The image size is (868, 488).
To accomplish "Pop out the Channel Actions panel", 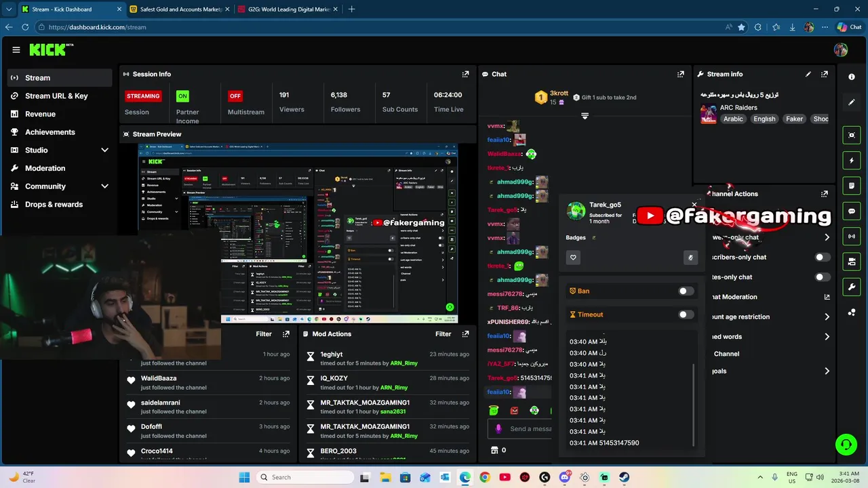I will pyautogui.click(x=825, y=194).
